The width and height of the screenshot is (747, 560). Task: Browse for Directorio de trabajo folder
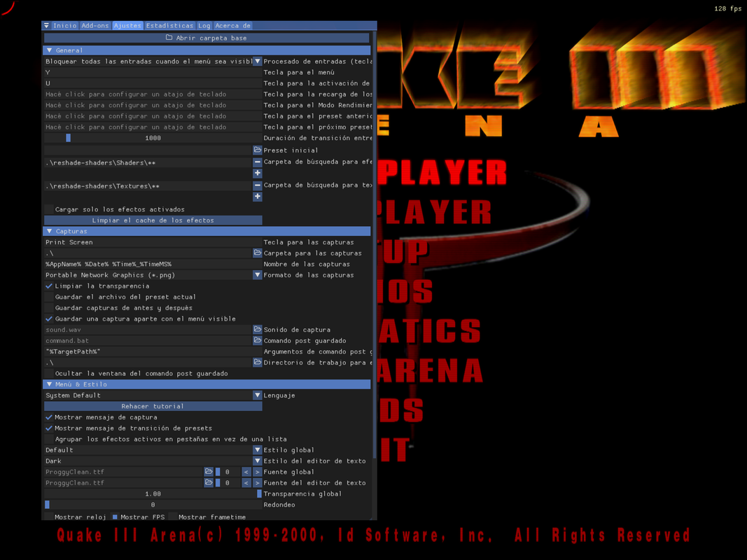[x=257, y=363]
